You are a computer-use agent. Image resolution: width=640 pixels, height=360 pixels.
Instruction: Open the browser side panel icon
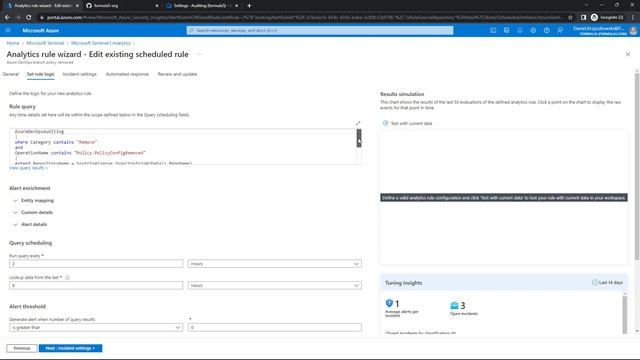(x=583, y=18)
